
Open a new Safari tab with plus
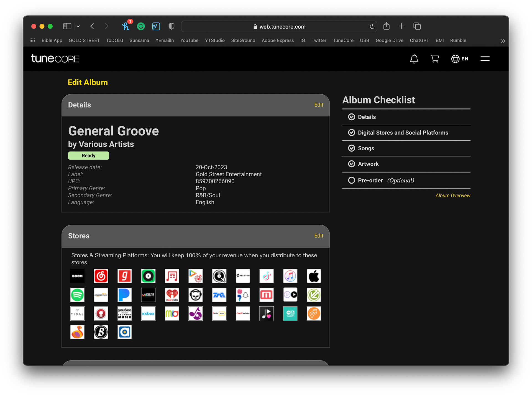pyautogui.click(x=401, y=26)
